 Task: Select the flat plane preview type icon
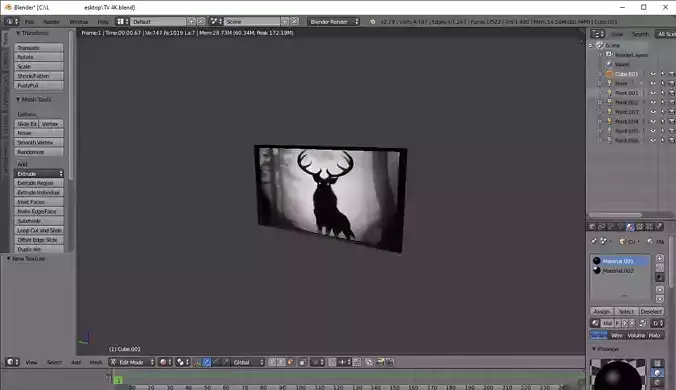657,363
